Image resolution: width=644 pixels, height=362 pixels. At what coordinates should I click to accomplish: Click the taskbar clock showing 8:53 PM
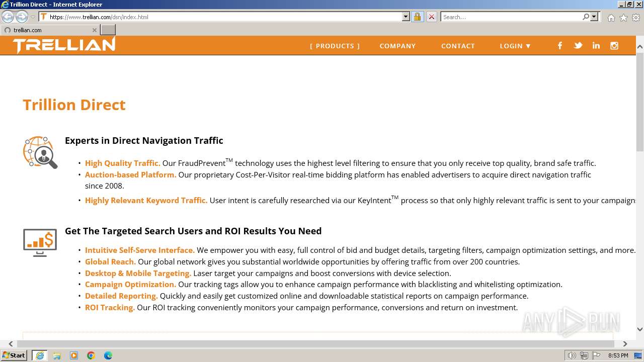click(x=618, y=355)
